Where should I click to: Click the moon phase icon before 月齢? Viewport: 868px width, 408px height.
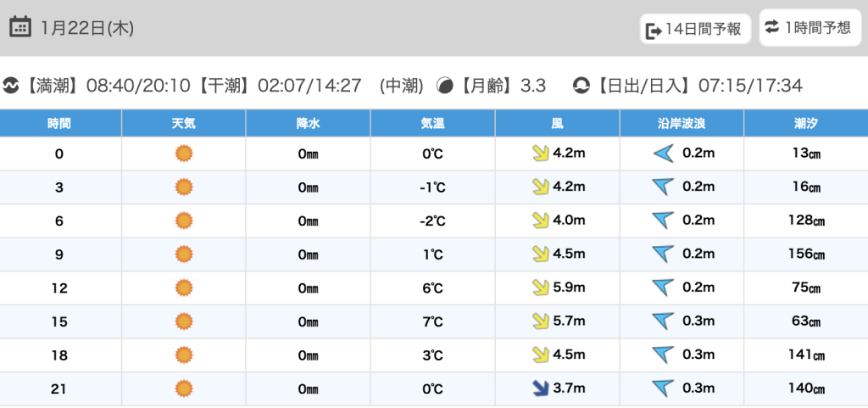pos(444,86)
